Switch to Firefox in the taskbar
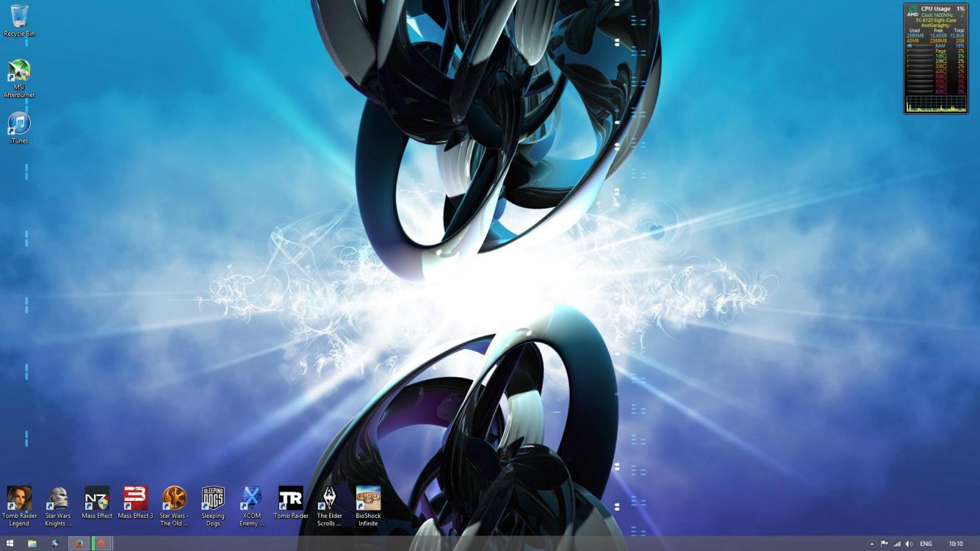 [79, 544]
